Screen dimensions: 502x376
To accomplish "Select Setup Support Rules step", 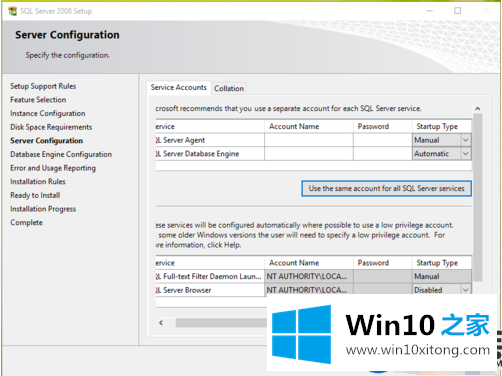I will 43,86.
